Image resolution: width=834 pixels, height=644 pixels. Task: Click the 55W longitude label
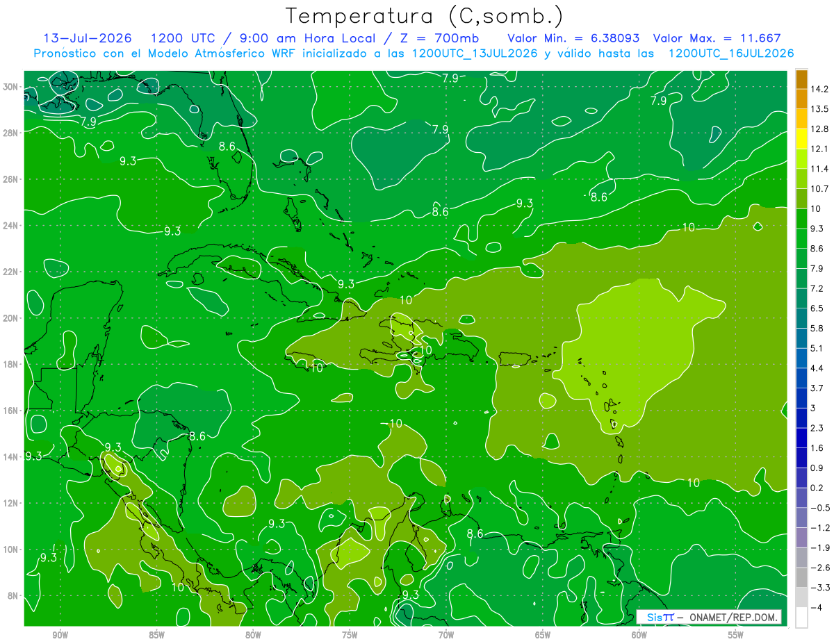736,636
